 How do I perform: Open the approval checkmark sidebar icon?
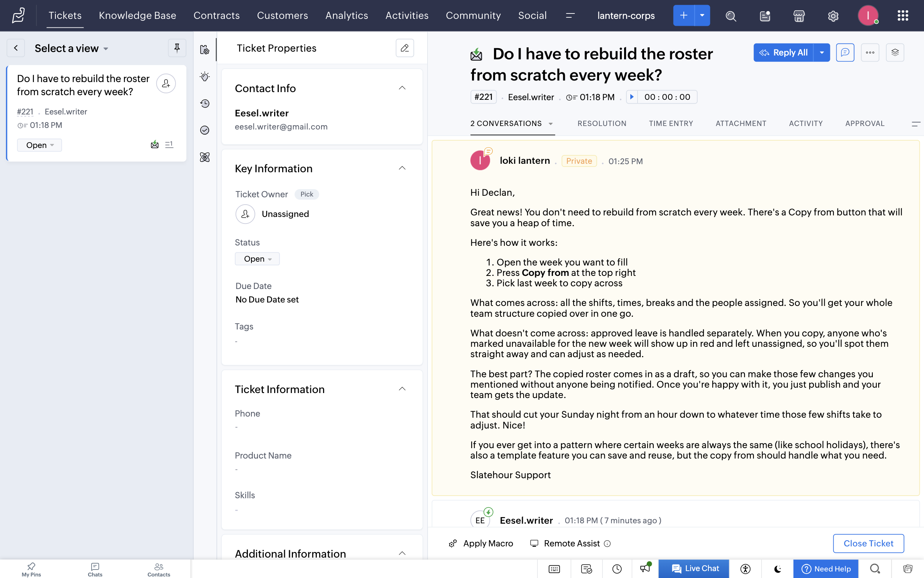tap(205, 130)
